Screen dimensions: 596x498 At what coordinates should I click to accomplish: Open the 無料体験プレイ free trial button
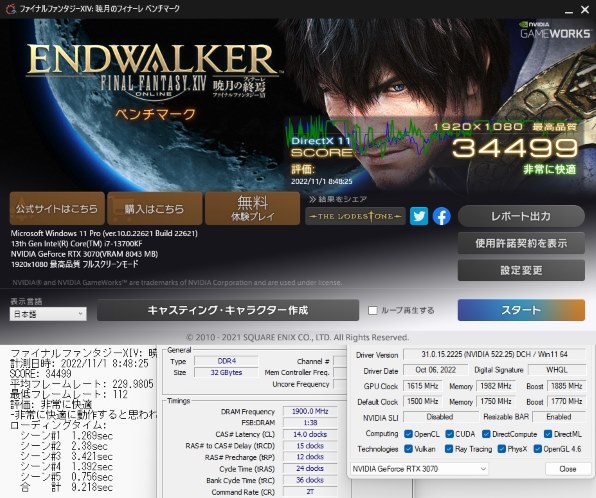click(x=252, y=208)
